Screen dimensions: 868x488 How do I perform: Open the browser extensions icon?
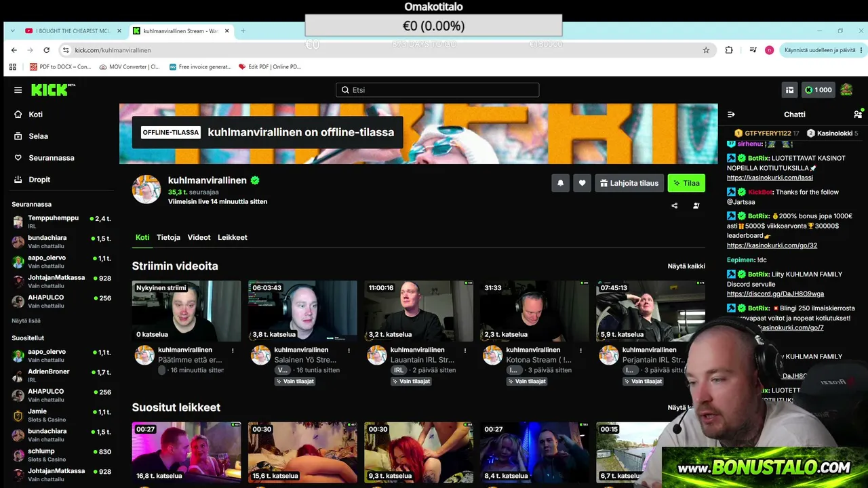pyautogui.click(x=729, y=50)
